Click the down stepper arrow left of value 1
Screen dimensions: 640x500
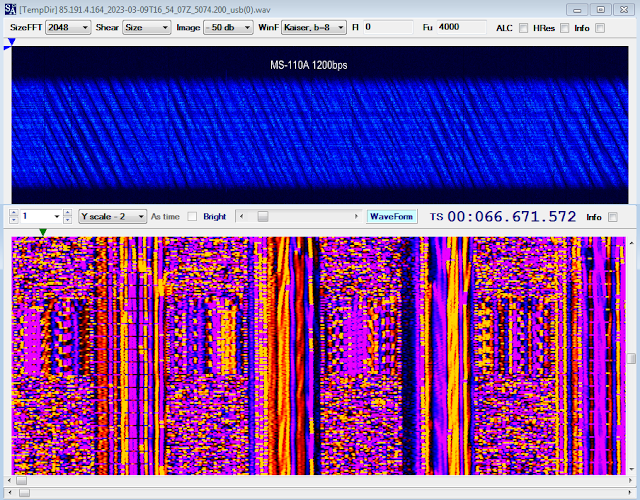coord(13,220)
